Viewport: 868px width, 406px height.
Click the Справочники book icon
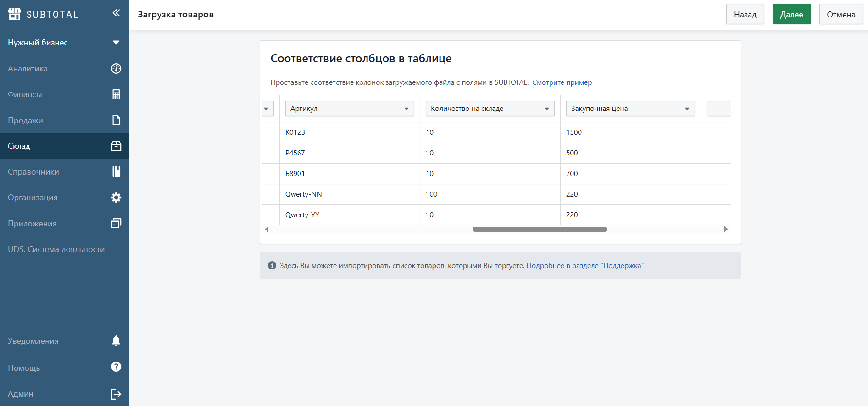pyautogui.click(x=116, y=172)
